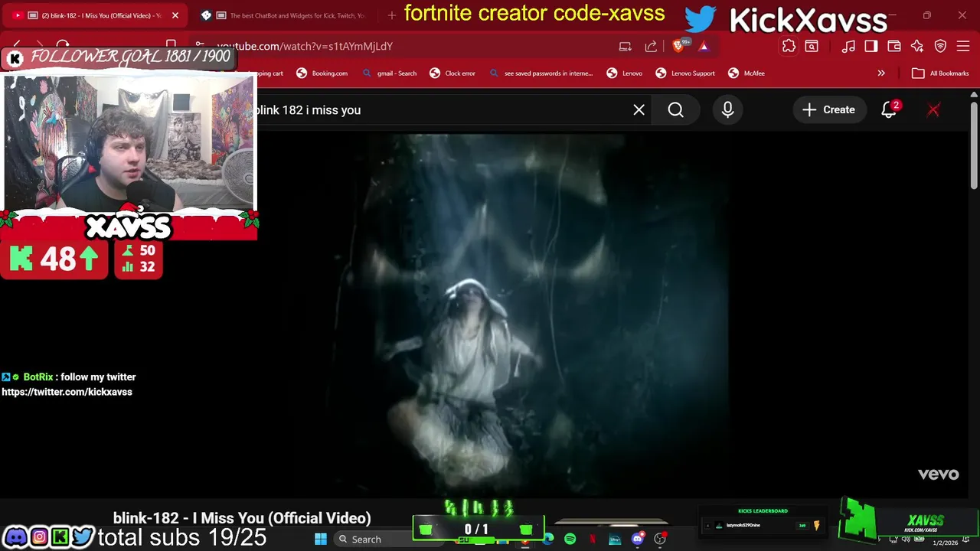Open the Brave Shields lion icon

[x=679, y=46]
